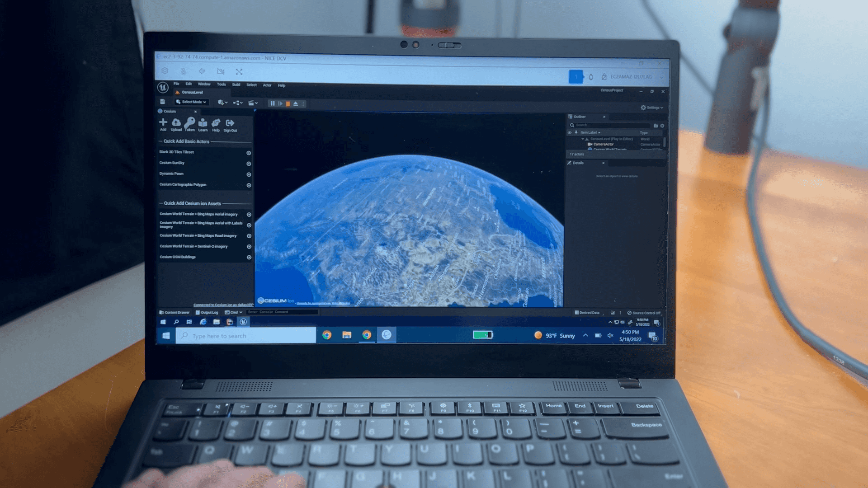Screen dimensions: 868x488
Task: Open the play options three-dot menu
Action: (303, 103)
